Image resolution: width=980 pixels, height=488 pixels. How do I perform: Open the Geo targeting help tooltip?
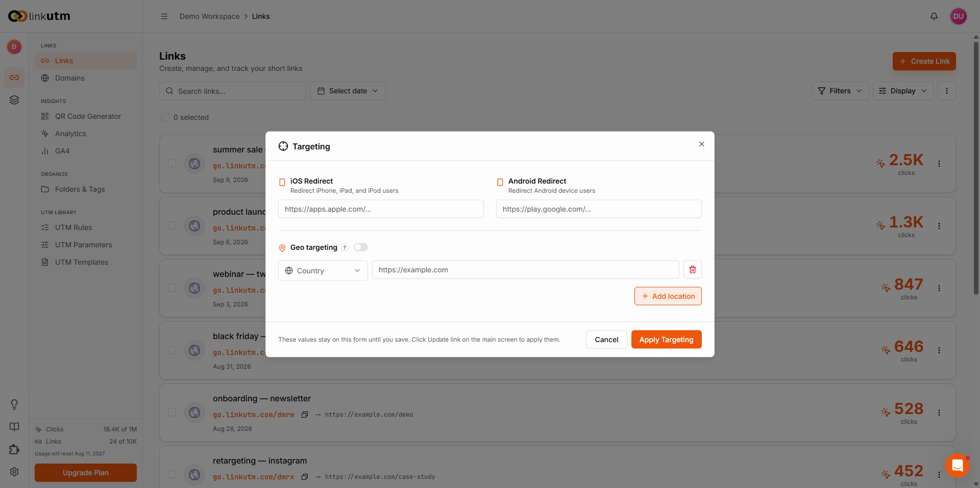[x=345, y=247]
